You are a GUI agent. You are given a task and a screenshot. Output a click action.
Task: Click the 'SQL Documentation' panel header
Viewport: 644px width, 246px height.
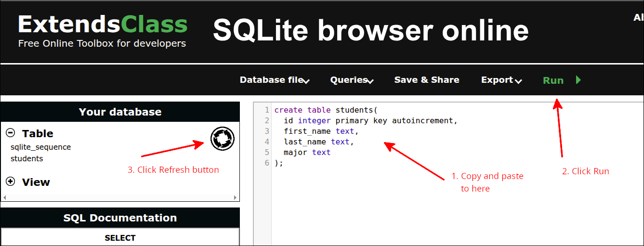pyautogui.click(x=120, y=218)
